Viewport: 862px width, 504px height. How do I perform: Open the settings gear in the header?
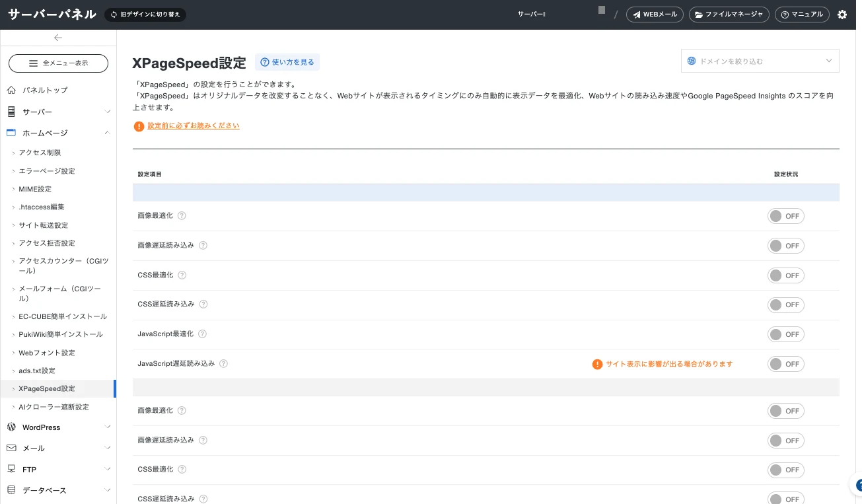(842, 15)
